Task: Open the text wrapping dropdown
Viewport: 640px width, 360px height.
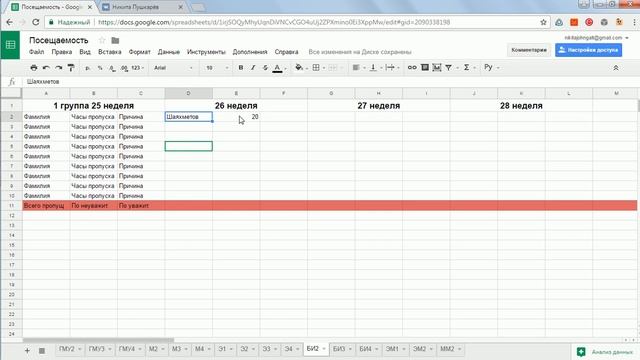Action: click(392, 68)
